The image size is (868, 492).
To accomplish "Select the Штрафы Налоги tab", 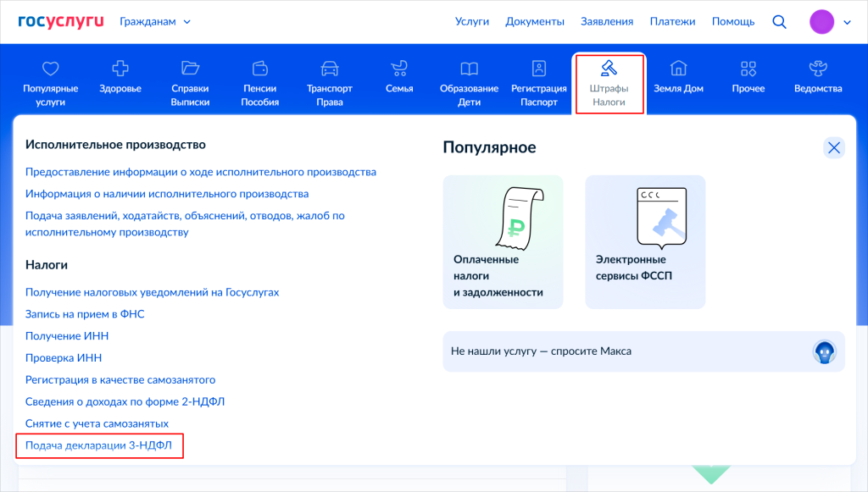I will coord(609,83).
